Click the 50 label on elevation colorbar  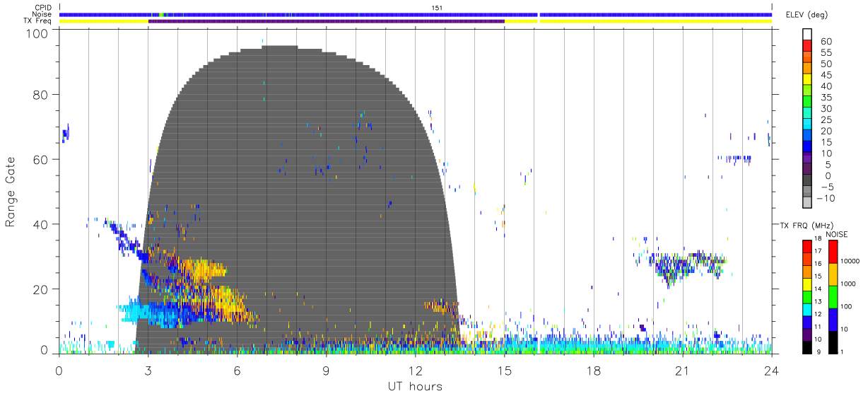pos(825,64)
